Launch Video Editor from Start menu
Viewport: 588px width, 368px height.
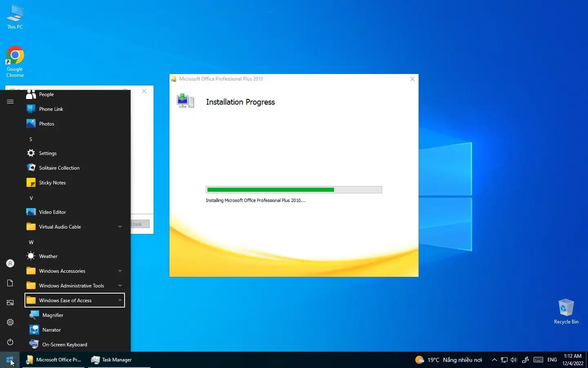pyautogui.click(x=75, y=212)
